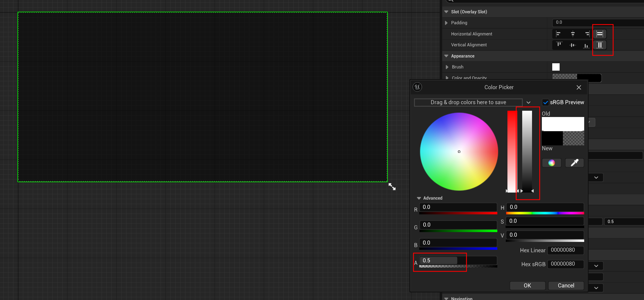Image resolution: width=644 pixels, height=300 pixels.
Task: Set horizontal alignment to right
Action: coord(587,34)
